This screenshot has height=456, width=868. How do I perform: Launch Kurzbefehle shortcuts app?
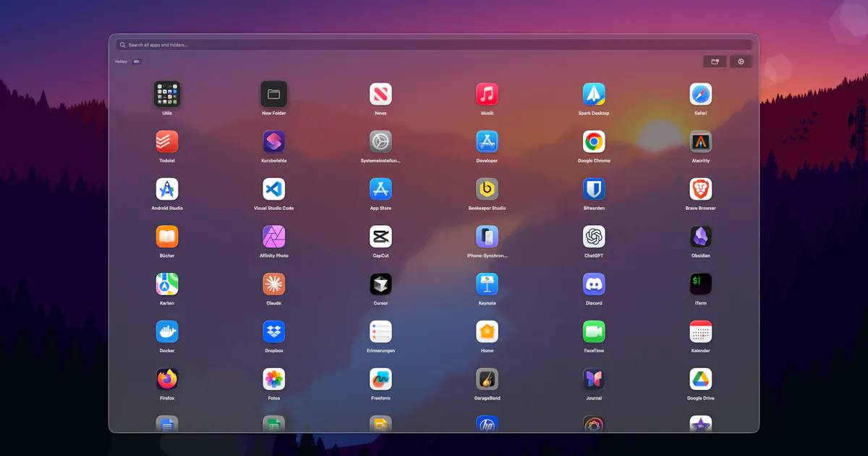pos(274,142)
